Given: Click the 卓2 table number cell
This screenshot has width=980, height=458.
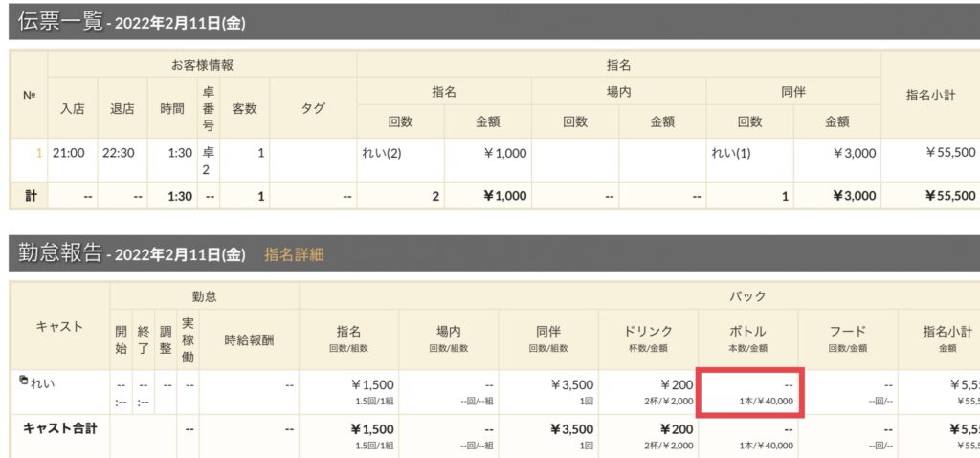Looking at the screenshot, I should point(209,161).
